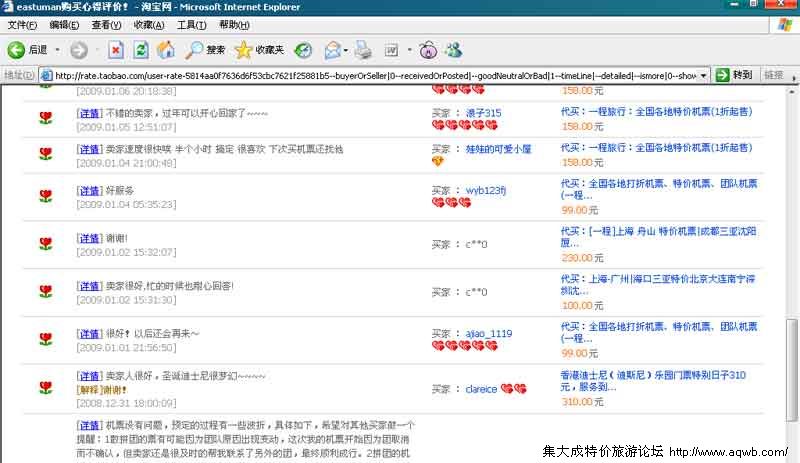Print page with printer icon
Screen dimensions: 800x463
(x=363, y=50)
